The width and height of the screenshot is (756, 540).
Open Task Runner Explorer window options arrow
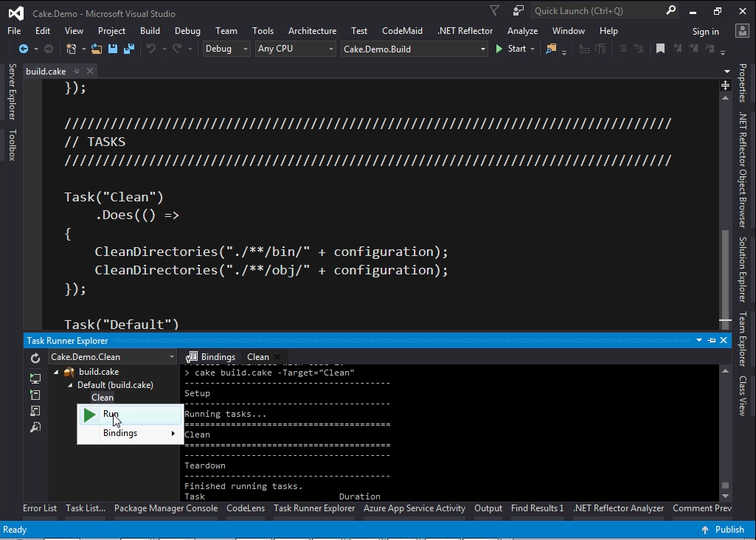[699, 340]
